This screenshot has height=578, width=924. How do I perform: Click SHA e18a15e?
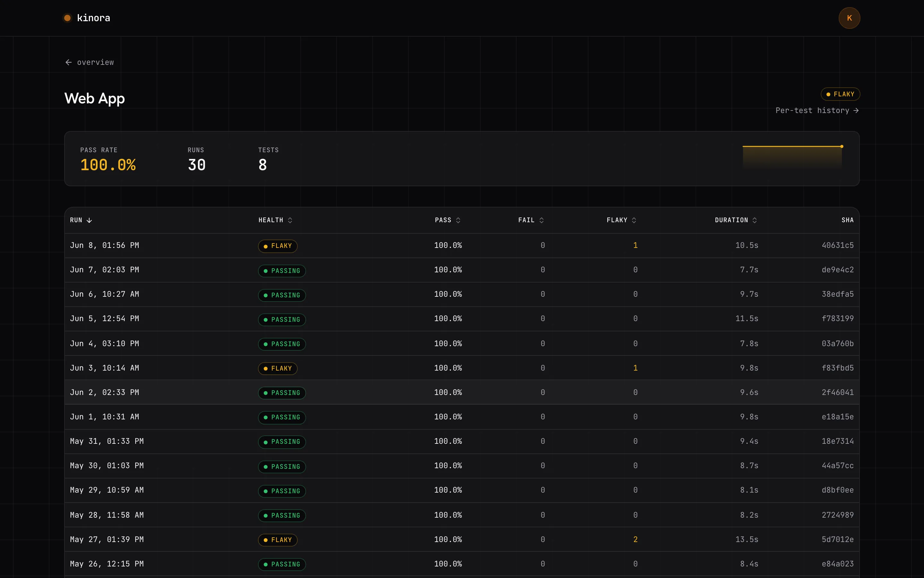pyautogui.click(x=838, y=417)
